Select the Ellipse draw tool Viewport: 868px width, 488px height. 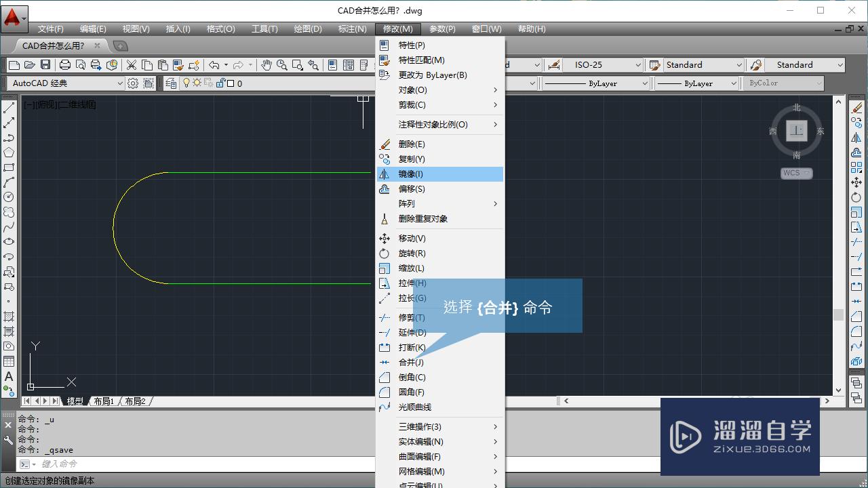(x=9, y=242)
